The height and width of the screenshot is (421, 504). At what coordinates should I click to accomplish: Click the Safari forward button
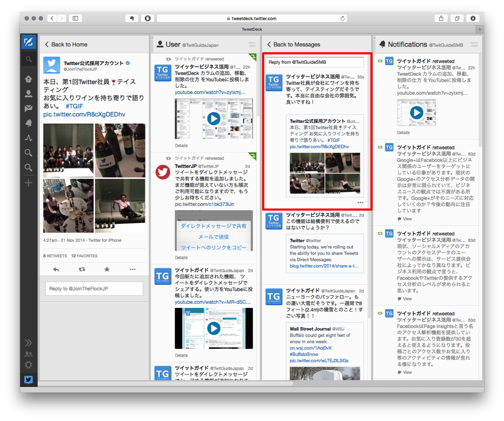point(62,18)
